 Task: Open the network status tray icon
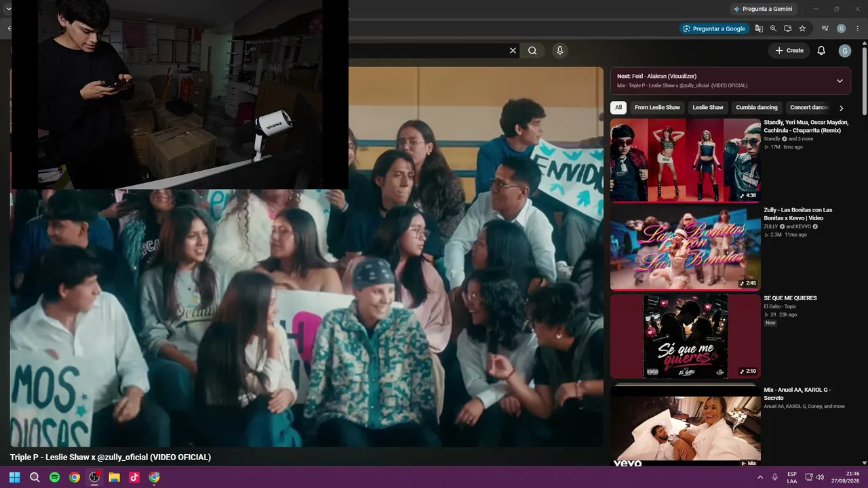pyautogui.click(x=809, y=477)
